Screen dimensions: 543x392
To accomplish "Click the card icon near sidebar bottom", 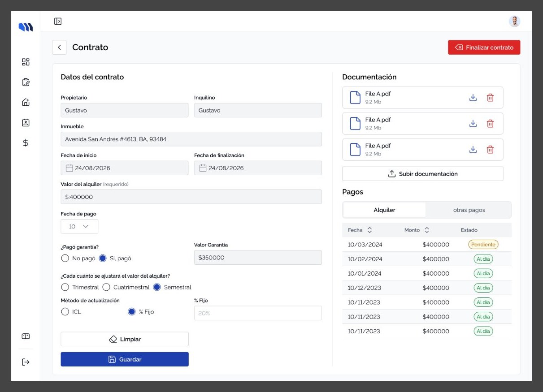I will point(26,336).
